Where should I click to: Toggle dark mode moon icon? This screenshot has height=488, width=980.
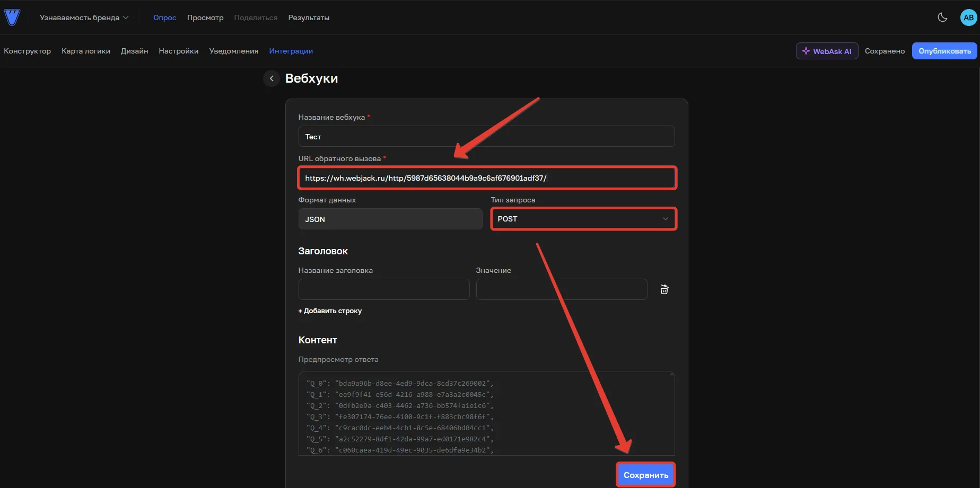tap(942, 17)
